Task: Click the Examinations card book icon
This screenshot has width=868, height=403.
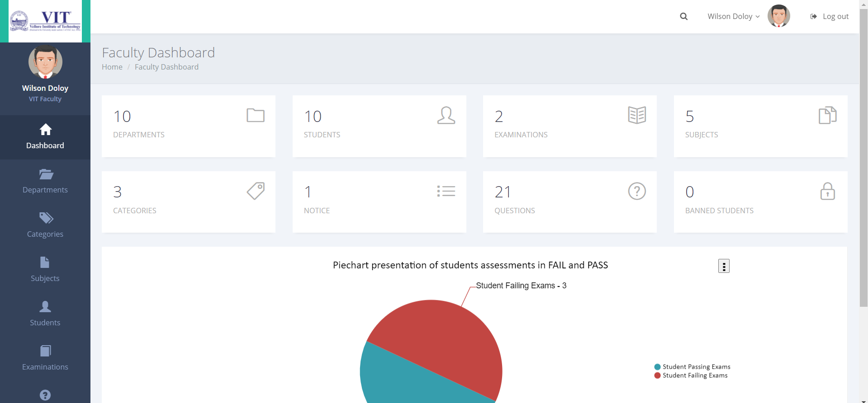Action: tap(637, 115)
